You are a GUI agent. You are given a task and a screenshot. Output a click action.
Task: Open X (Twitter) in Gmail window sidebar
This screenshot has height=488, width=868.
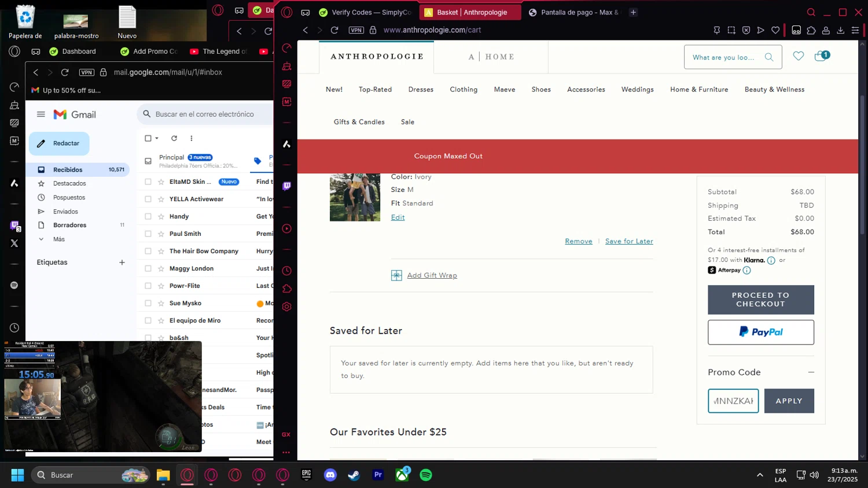click(14, 243)
